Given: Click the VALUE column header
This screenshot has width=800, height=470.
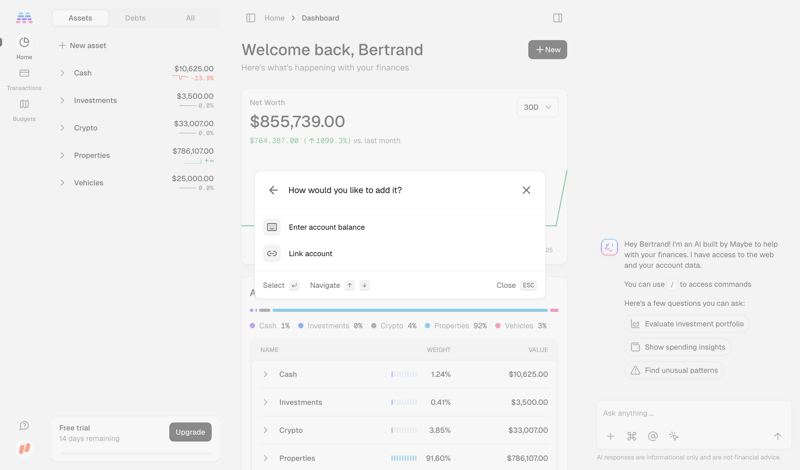Looking at the screenshot, I should [538, 350].
